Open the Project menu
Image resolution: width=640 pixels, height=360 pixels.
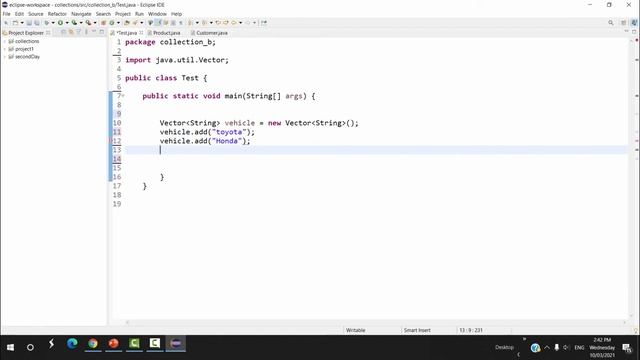122,14
